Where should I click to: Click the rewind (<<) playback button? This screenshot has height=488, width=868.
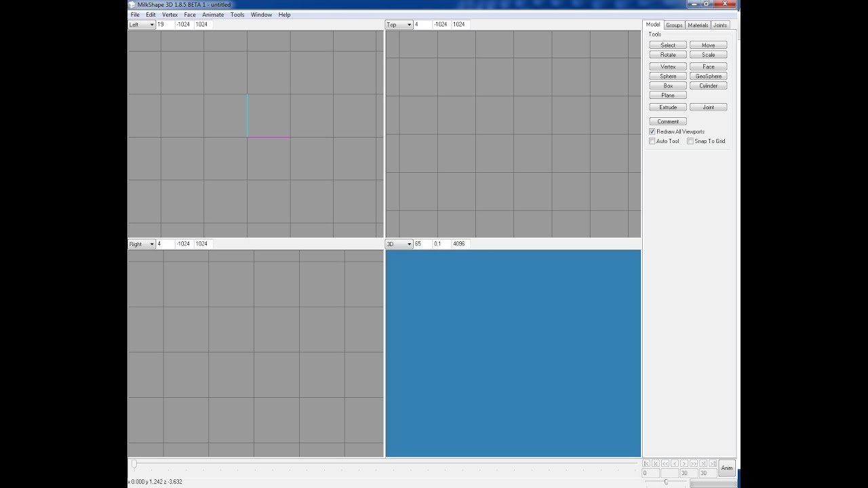tap(665, 463)
